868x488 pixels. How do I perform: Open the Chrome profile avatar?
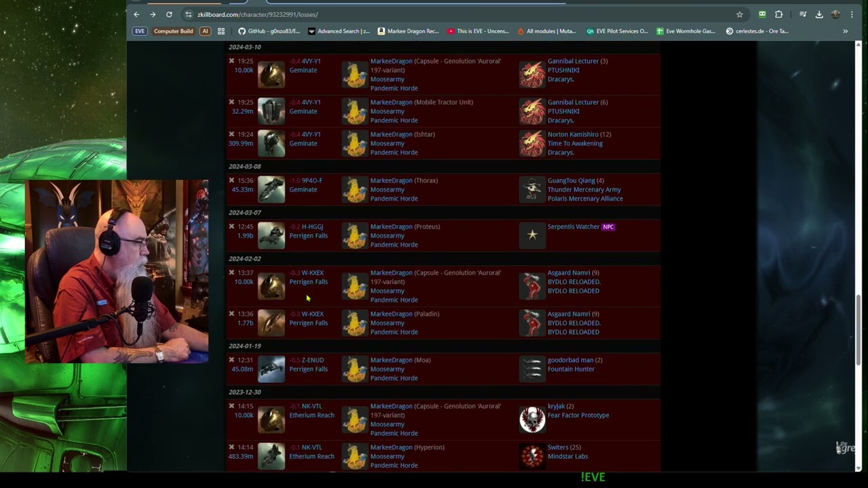click(x=835, y=14)
